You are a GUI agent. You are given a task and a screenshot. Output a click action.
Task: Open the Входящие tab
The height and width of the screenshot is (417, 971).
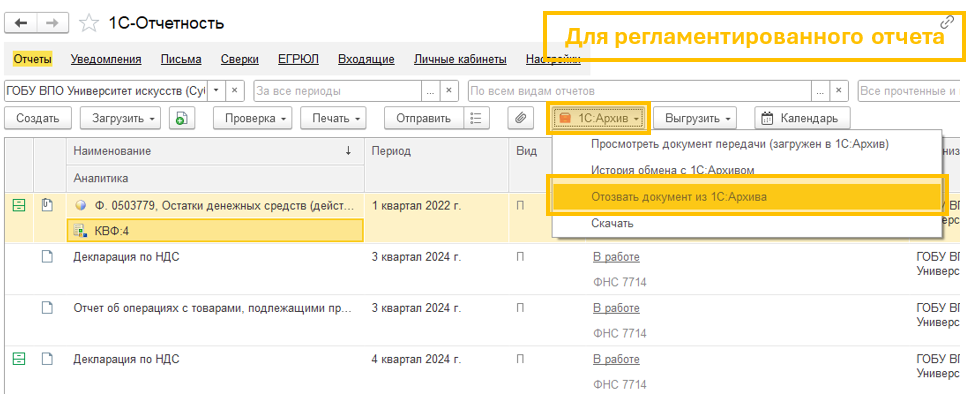coord(366,59)
